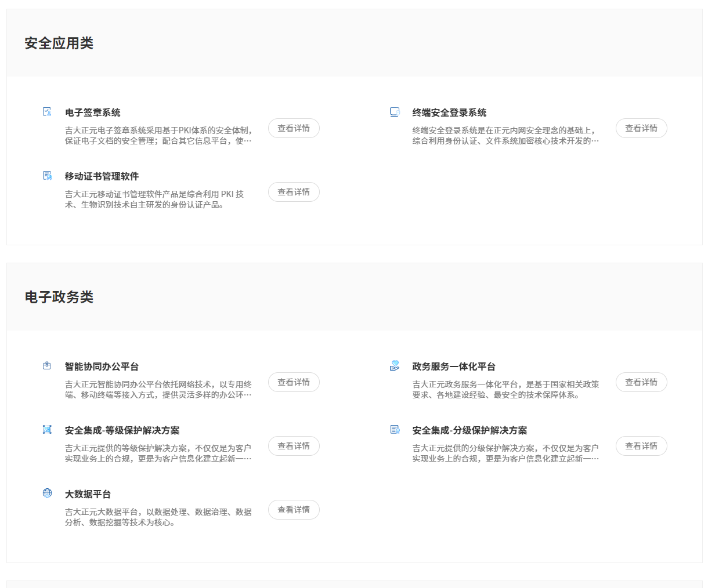This screenshot has width=708, height=588.
Task: Click description starting 吉大正元政务服务一体化平台
Action: (506, 390)
